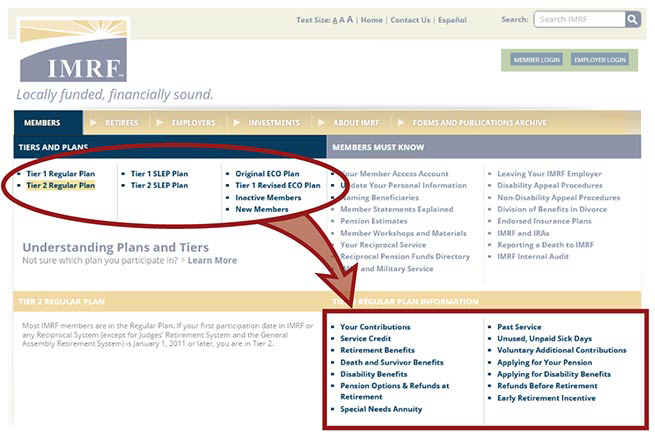The height and width of the screenshot is (433, 655).
Task: Open Endorsed Insurance Plans link
Action: (544, 221)
